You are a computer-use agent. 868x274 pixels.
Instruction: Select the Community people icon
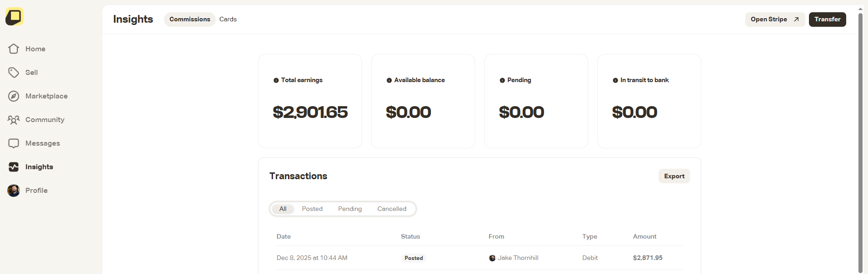pyautogui.click(x=13, y=119)
